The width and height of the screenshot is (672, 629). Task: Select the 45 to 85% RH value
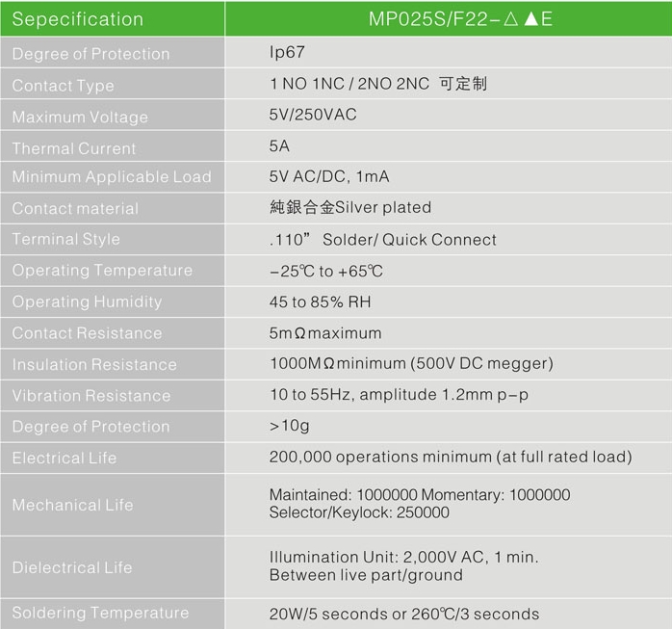pyautogui.click(x=320, y=302)
